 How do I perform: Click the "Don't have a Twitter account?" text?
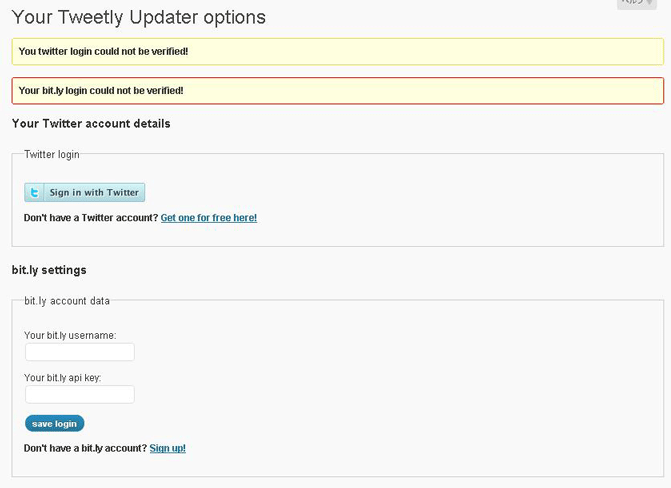pos(91,217)
